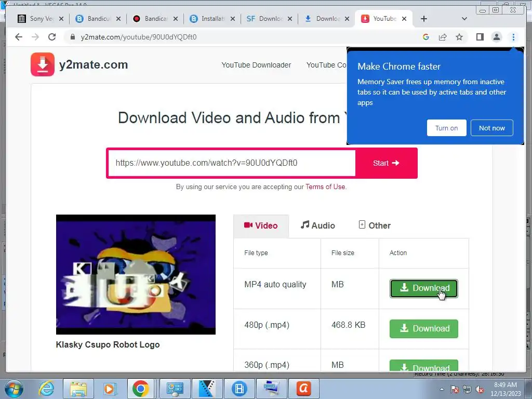Open the film strip app in taskbar
Screen dimensions: 532x399
pyautogui.click(x=239, y=389)
